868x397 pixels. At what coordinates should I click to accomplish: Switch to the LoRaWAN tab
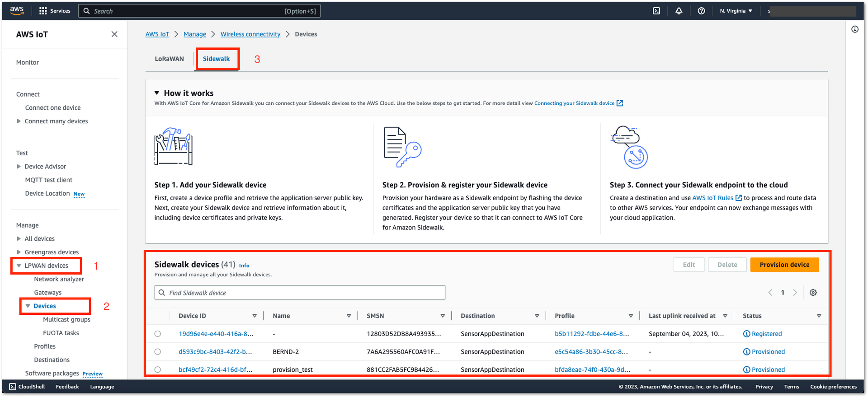[169, 59]
